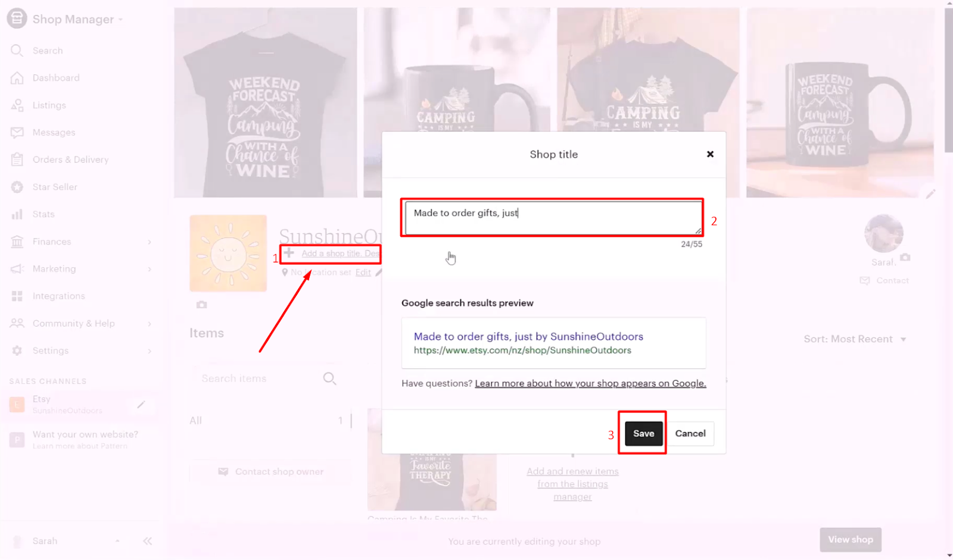Screen dimensions: 953x560
Task: Click Edit next to location
Action: tap(363, 273)
